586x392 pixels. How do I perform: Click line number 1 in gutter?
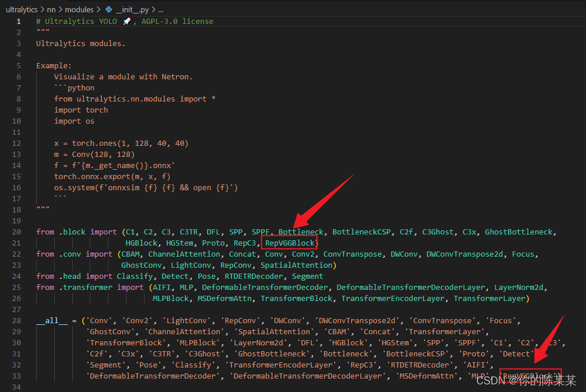(x=19, y=22)
